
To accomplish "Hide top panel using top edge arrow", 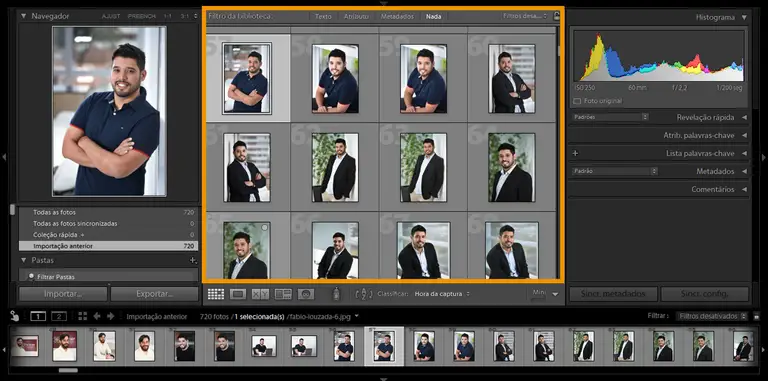I will pyautogui.click(x=384, y=3).
